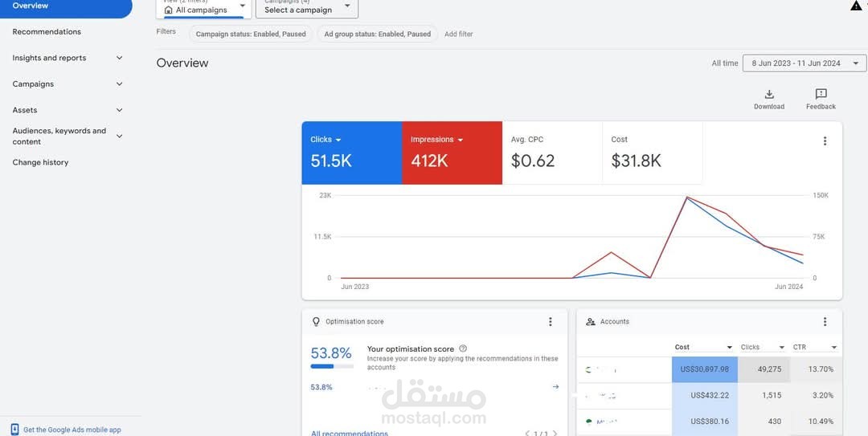Click the arrow next to 53.8% recommendation
The width and height of the screenshot is (868, 436).
pyautogui.click(x=555, y=387)
